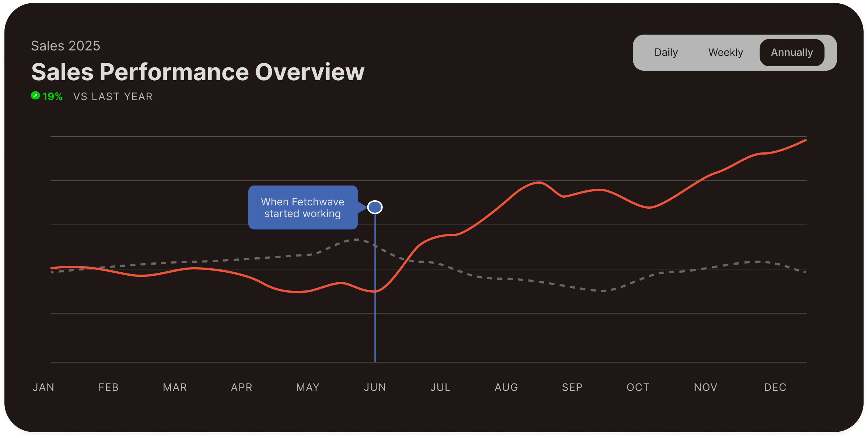Click the Sales Performance Overview heading
The image size is (868, 438).
[198, 72]
